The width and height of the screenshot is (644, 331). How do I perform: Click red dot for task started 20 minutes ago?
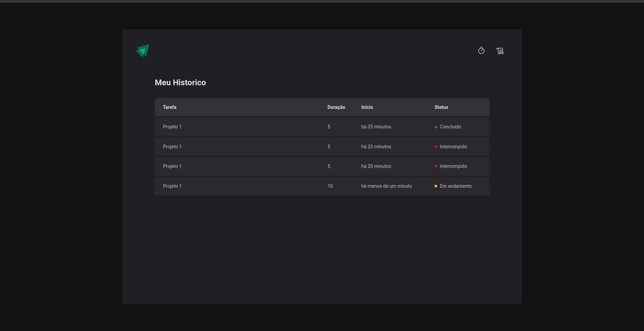[436, 166]
